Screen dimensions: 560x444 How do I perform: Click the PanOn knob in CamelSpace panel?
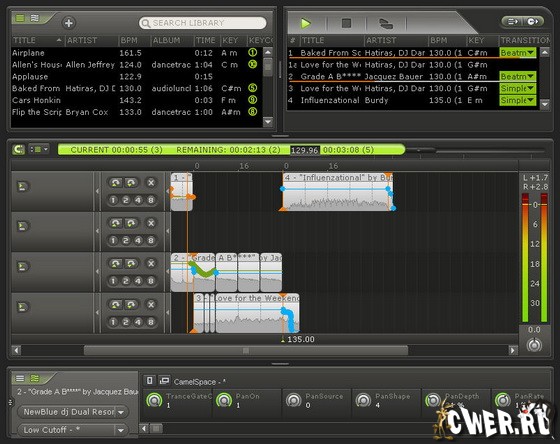click(x=224, y=400)
